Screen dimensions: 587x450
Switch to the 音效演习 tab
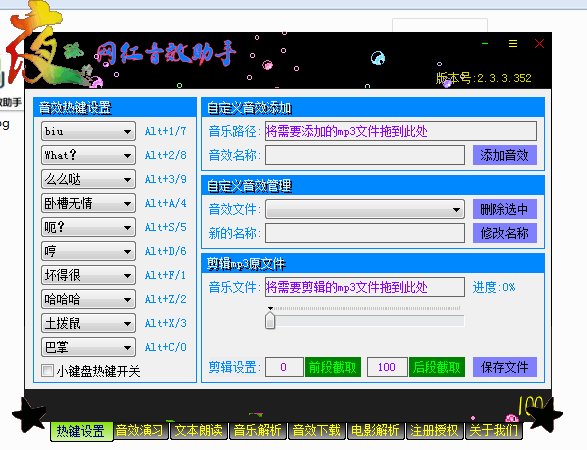[x=139, y=430]
